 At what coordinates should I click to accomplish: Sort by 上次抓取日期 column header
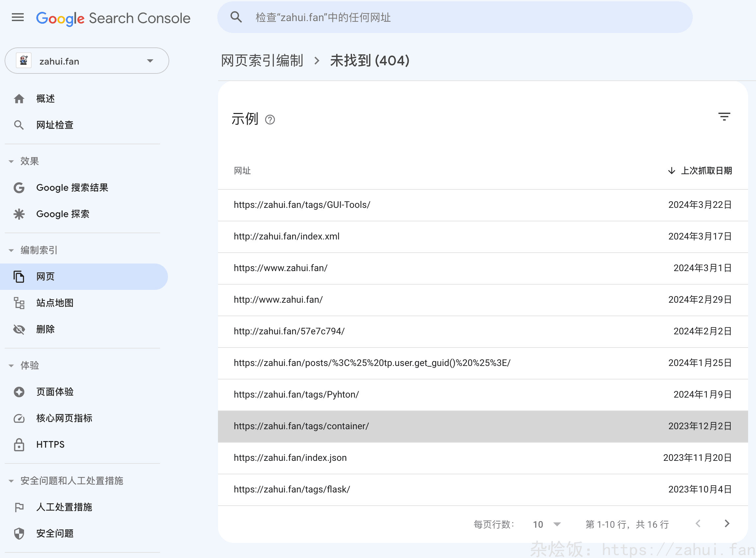click(x=706, y=171)
